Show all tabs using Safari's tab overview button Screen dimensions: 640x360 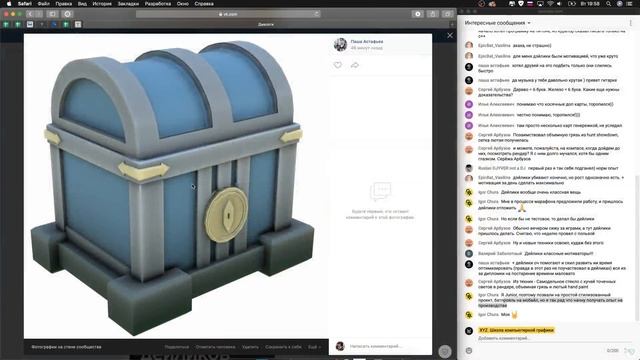pos(447,14)
